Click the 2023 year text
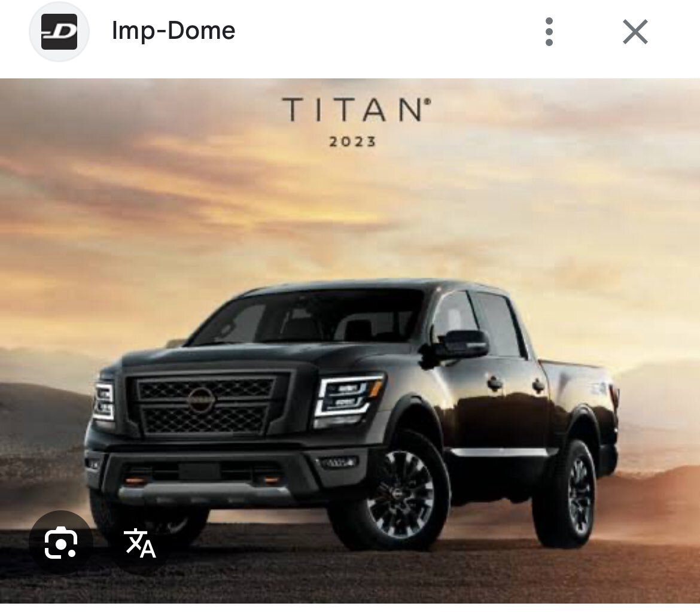Image resolution: width=700 pixels, height=612 pixels. [x=352, y=142]
